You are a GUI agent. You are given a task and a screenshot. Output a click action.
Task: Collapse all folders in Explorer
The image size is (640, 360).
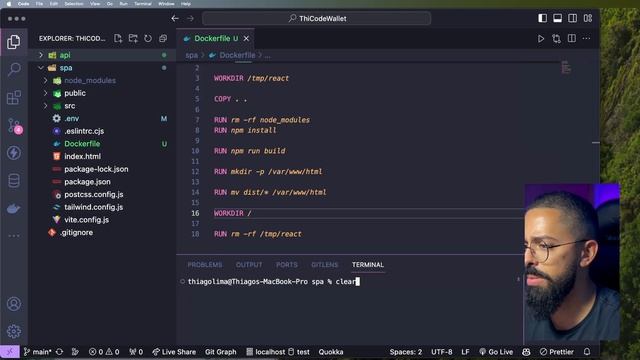click(163, 38)
